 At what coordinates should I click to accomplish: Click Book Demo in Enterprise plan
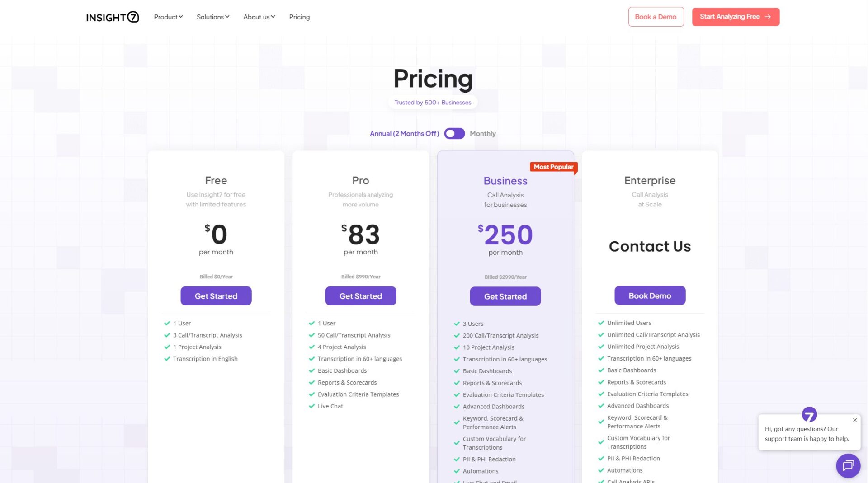pyautogui.click(x=650, y=295)
